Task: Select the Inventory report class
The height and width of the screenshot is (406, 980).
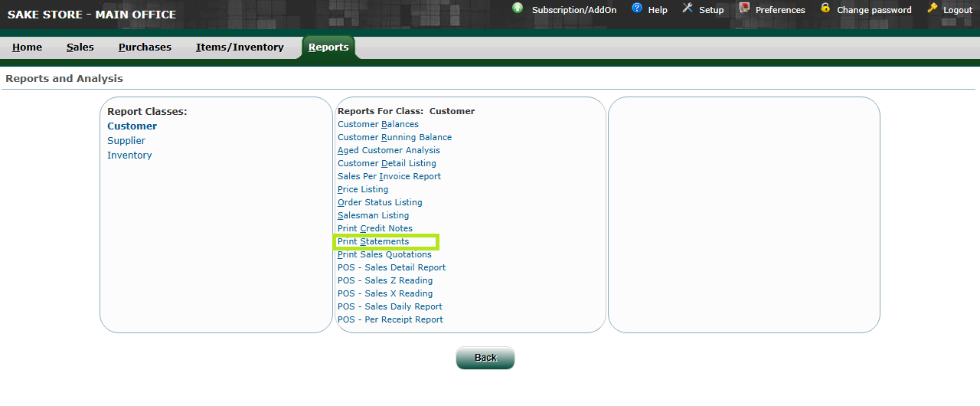Action: 129,156
